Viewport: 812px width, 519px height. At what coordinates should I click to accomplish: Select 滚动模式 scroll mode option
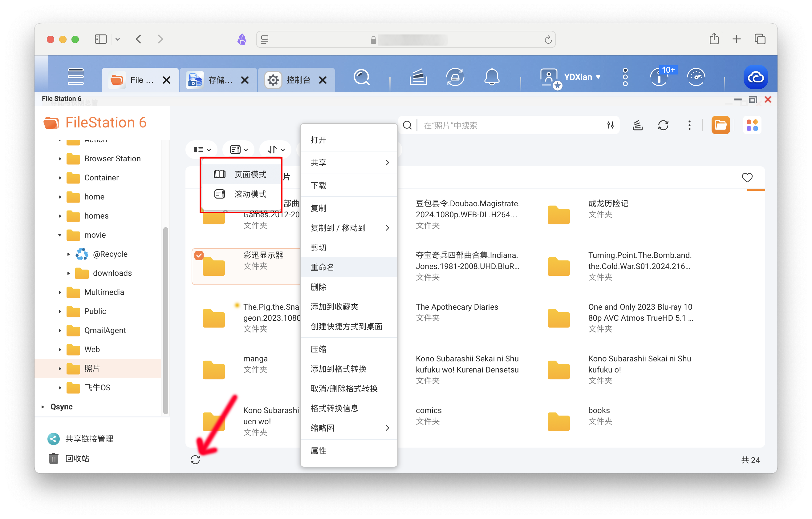click(x=242, y=194)
